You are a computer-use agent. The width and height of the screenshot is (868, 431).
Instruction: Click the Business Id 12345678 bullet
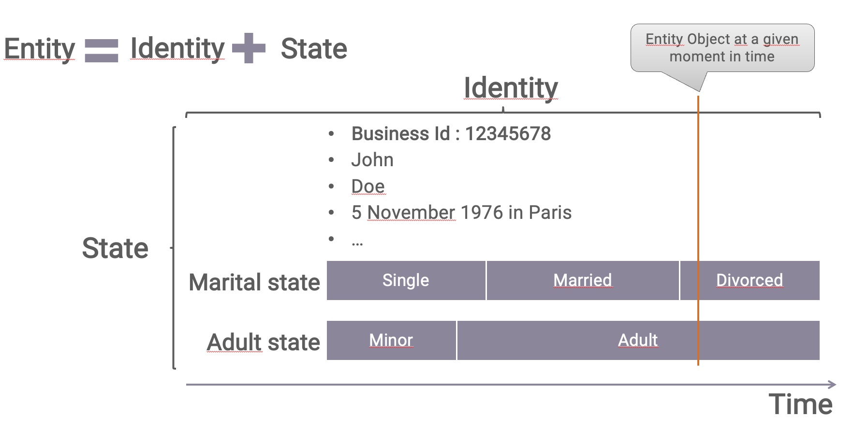click(x=451, y=134)
